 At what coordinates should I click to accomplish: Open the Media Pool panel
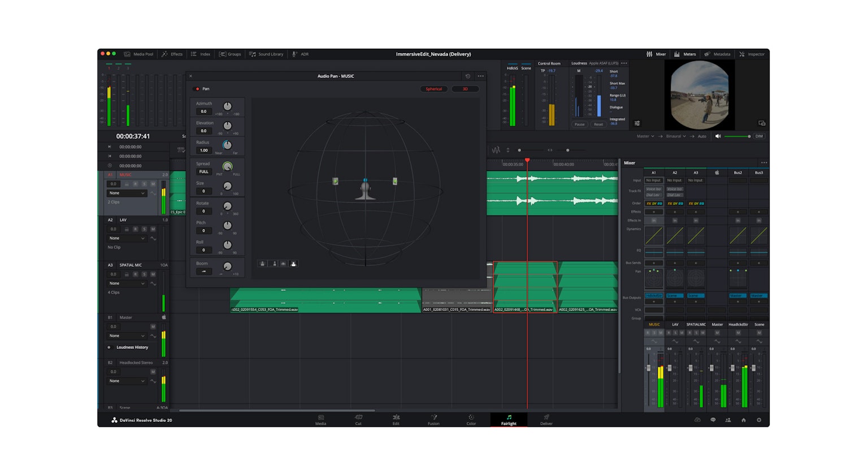142,54
